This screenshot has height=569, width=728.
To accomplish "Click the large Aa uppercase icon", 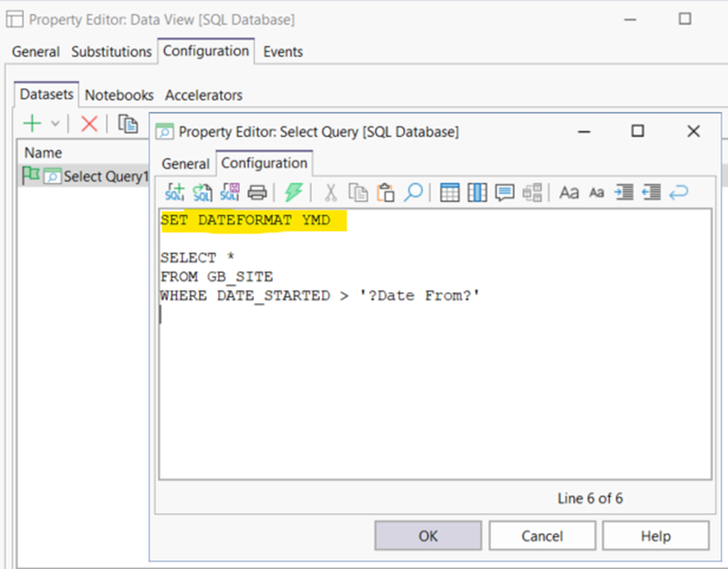I will [x=568, y=192].
